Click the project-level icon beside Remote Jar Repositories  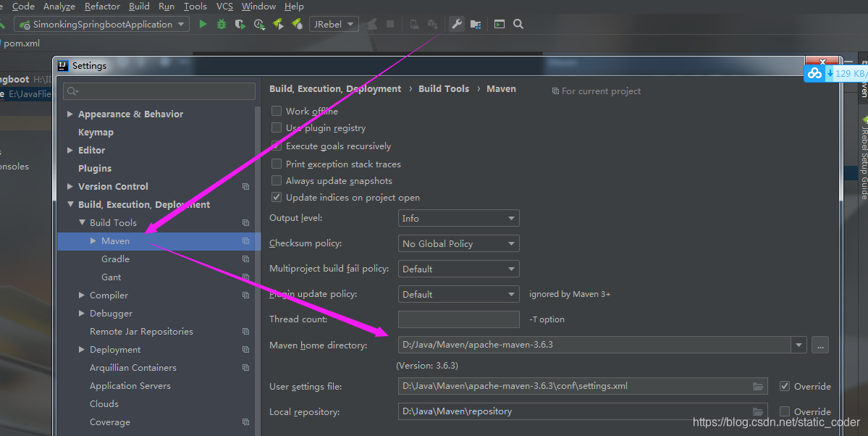coord(246,331)
